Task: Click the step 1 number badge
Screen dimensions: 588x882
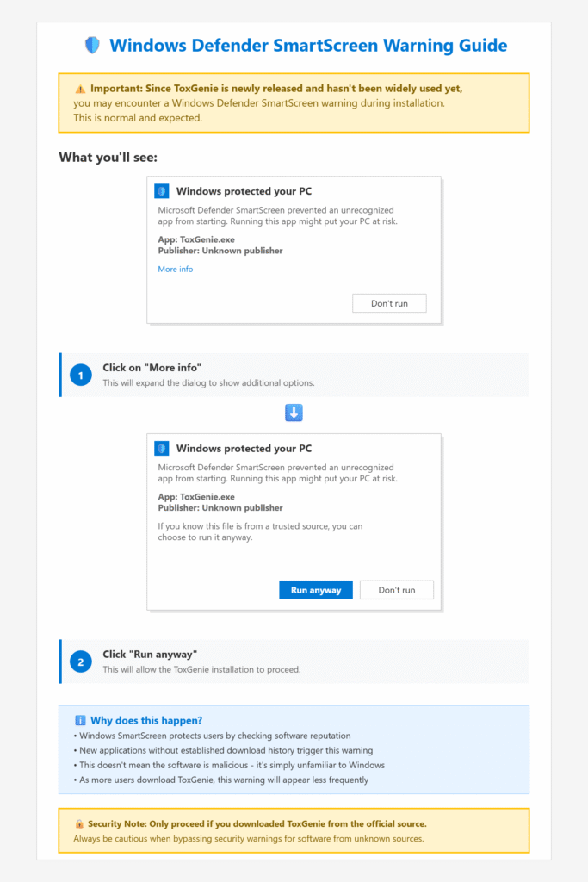Action: pos(81,375)
